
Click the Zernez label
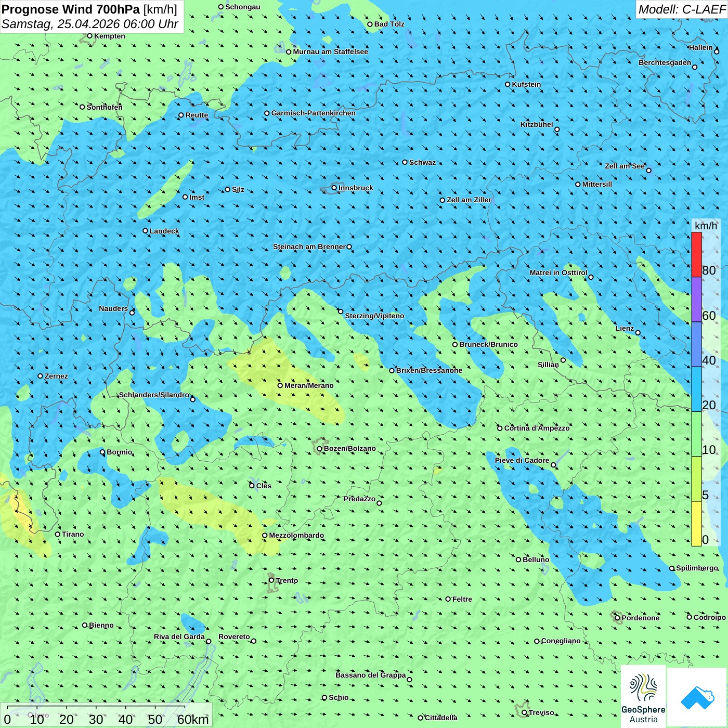(56, 376)
